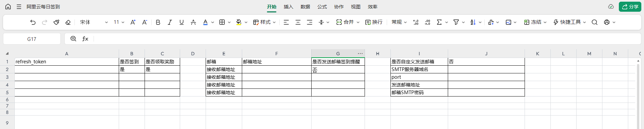Open find with the magnifier icon
The height and width of the screenshot is (129, 644).
pos(595,22)
